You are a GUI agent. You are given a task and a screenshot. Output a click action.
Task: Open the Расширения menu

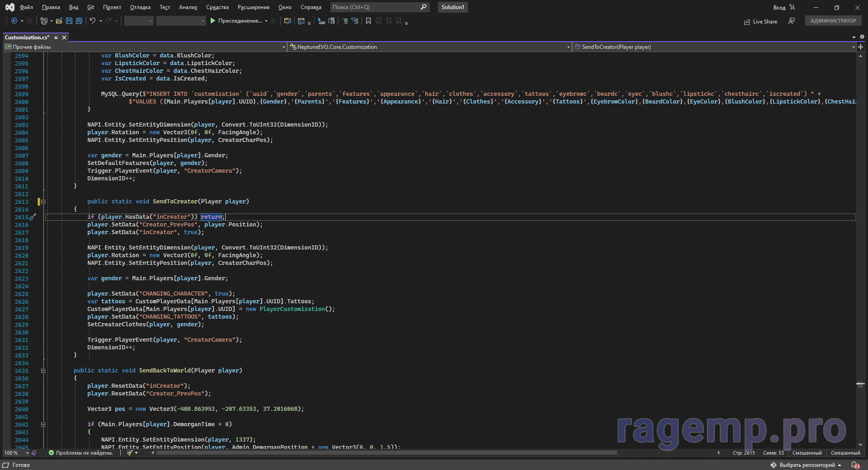pyautogui.click(x=254, y=7)
